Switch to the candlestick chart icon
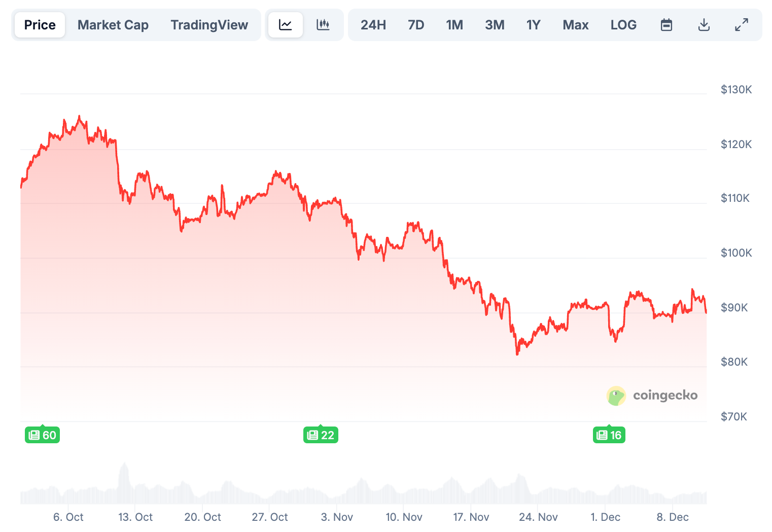Viewport: 772px width, 532px height. (323, 24)
